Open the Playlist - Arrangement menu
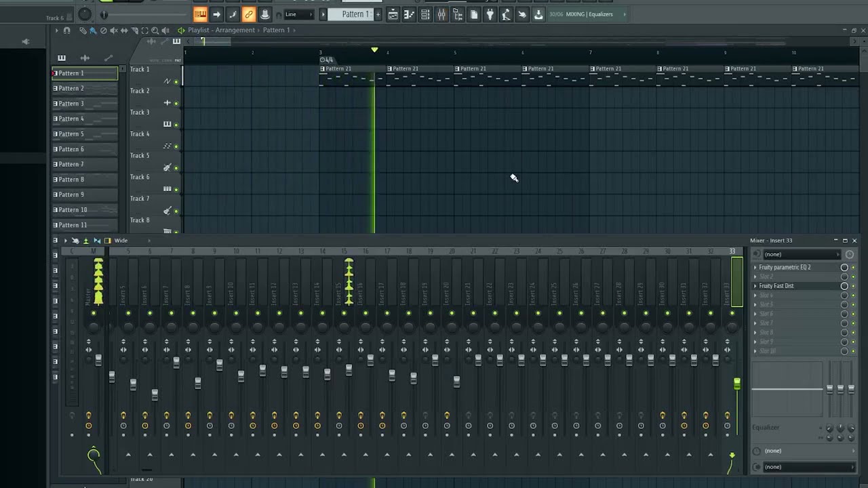The image size is (868, 488). [222, 30]
